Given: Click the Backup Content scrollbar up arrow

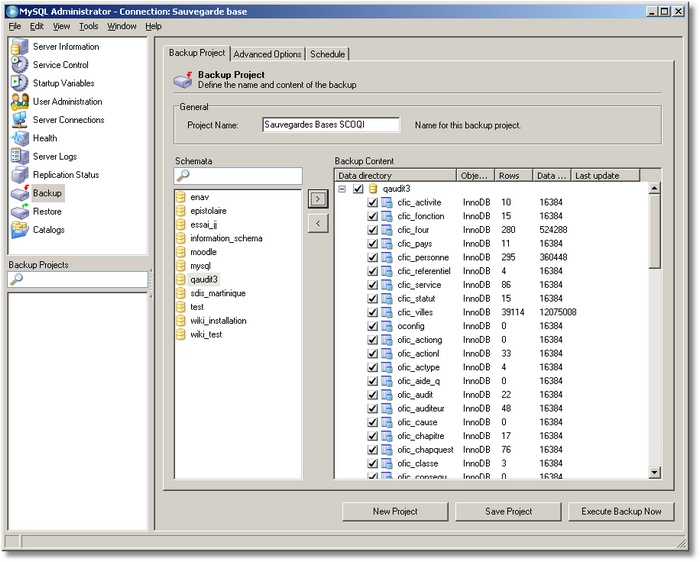Looking at the screenshot, I should pos(654,188).
